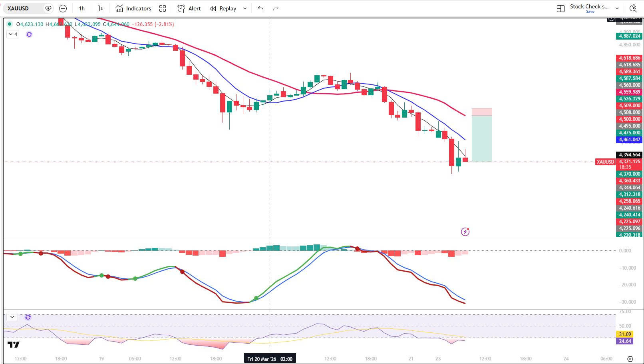This screenshot has height=364, width=644.
Task: Redo the last undone action
Action: (x=276, y=8)
